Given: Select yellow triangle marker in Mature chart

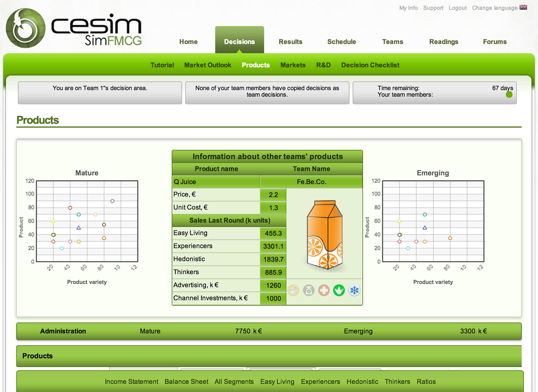Looking at the screenshot, I should click(53, 221).
